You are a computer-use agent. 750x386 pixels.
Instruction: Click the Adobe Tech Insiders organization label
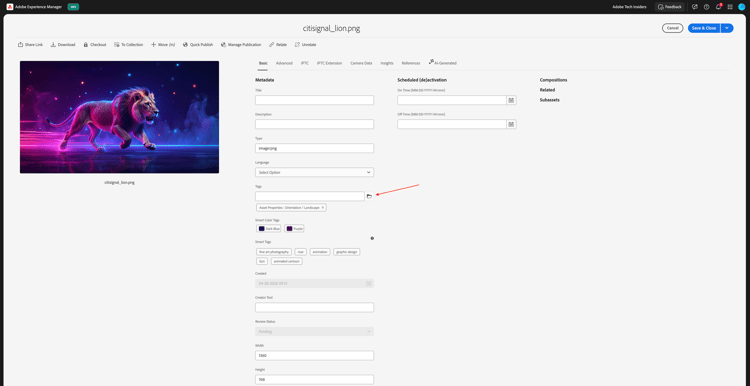tap(629, 7)
